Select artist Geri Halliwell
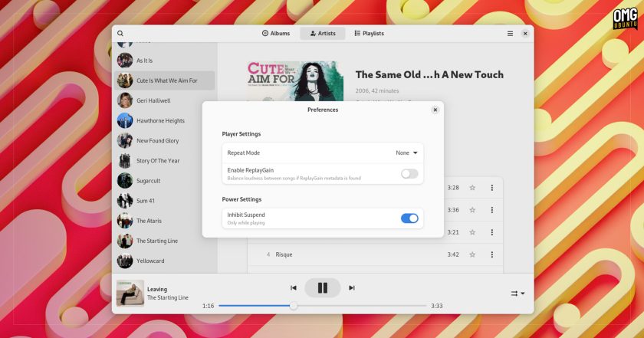644x338 pixels. point(166,100)
